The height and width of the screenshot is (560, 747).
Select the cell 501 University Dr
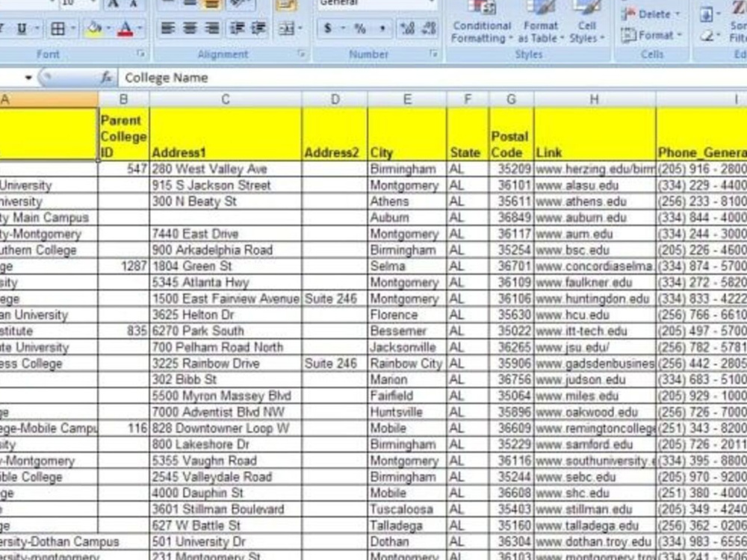(226, 541)
